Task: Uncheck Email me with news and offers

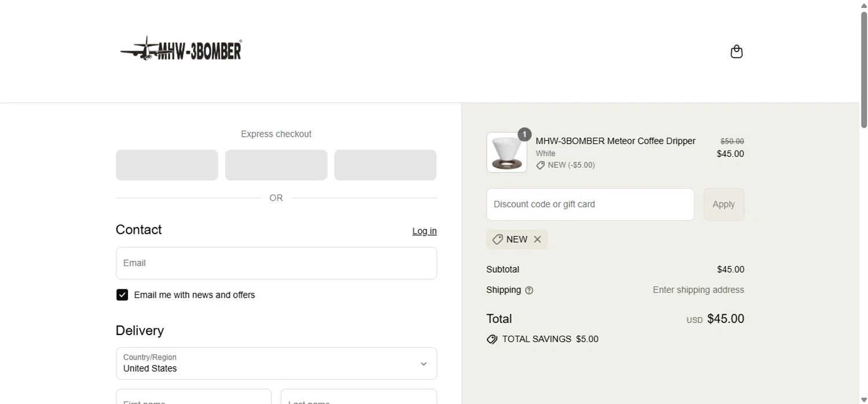Action: pyautogui.click(x=122, y=295)
